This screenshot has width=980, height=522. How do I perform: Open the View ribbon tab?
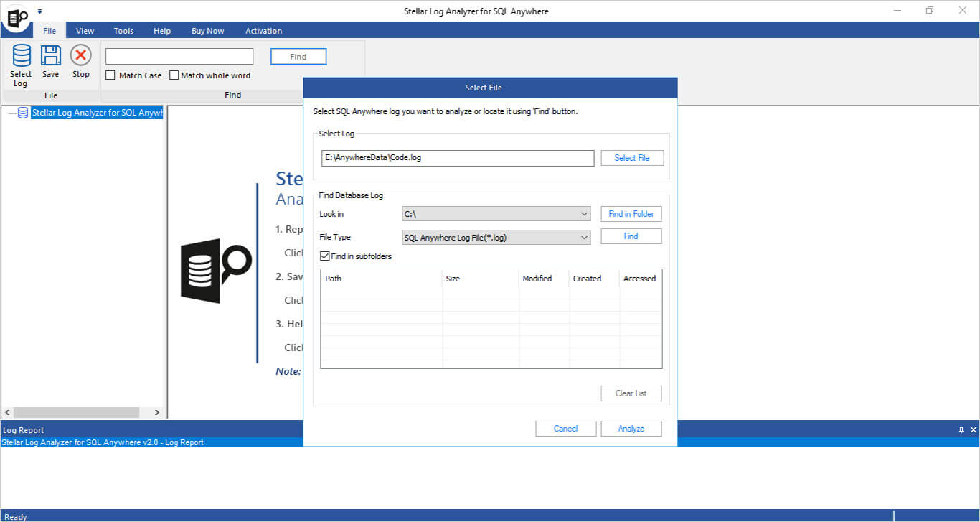[x=85, y=31]
